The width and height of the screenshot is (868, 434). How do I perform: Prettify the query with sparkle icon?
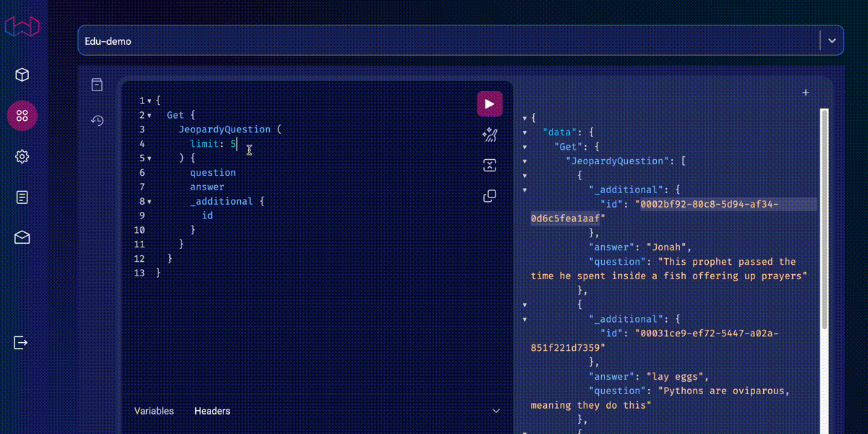tap(490, 135)
